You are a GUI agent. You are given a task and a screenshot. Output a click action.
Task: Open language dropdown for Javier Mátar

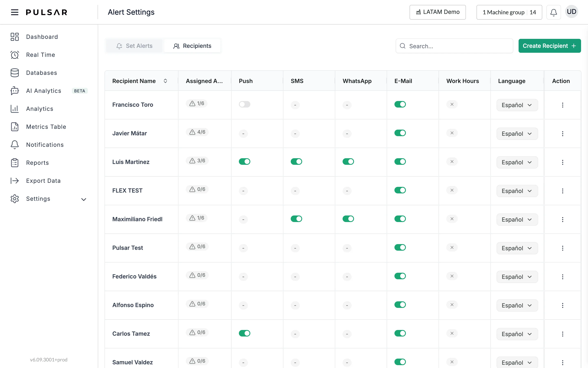point(517,134)
